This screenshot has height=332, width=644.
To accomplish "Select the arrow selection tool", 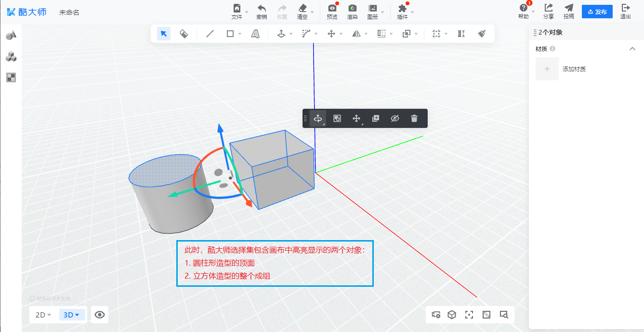I will 164,34.
